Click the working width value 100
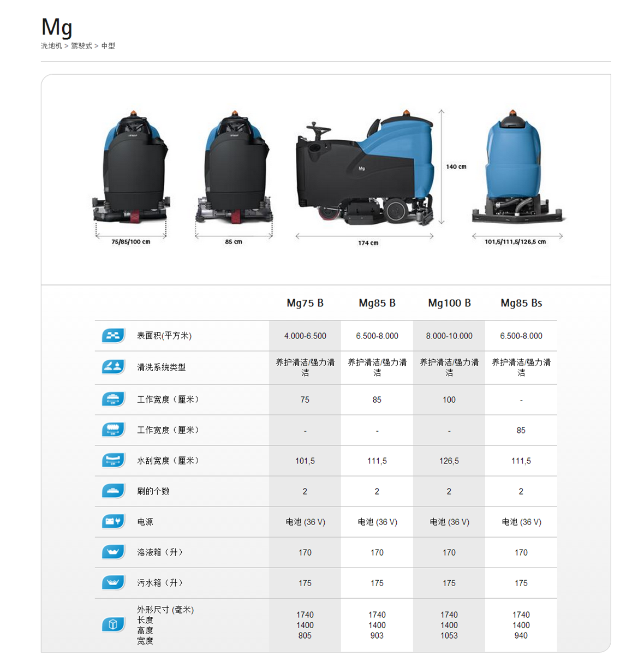This screenshot has width=644, height=661. pyautogui.click(x=449, y=400)
